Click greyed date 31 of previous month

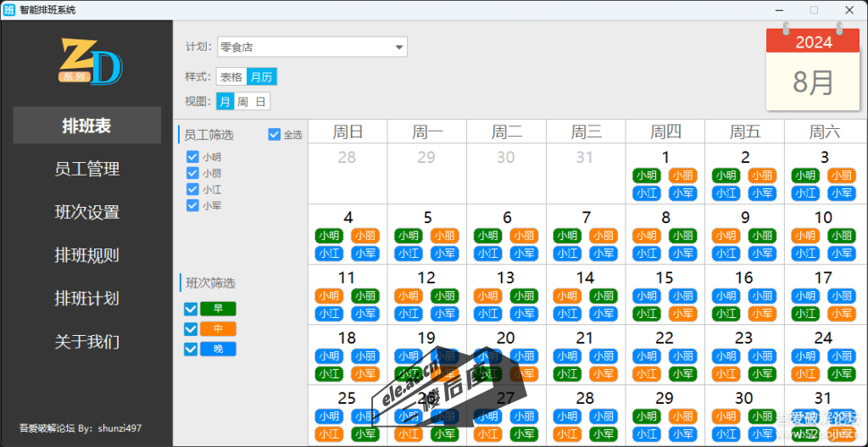[x=585, y=157]
